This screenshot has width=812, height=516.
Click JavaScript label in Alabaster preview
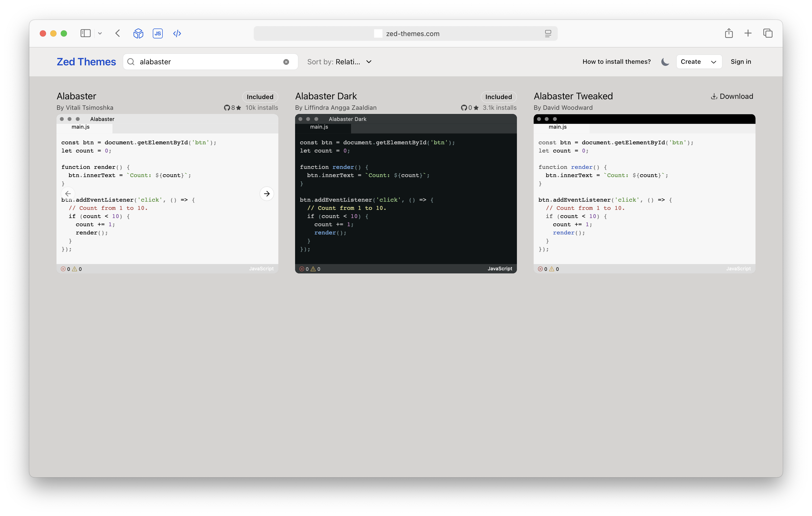pyautogui.click(x=261, y=269)
